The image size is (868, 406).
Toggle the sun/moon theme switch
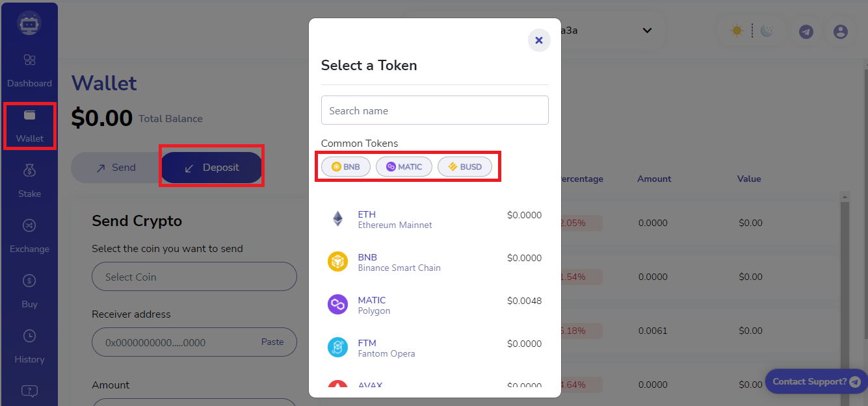click(752, 31)
